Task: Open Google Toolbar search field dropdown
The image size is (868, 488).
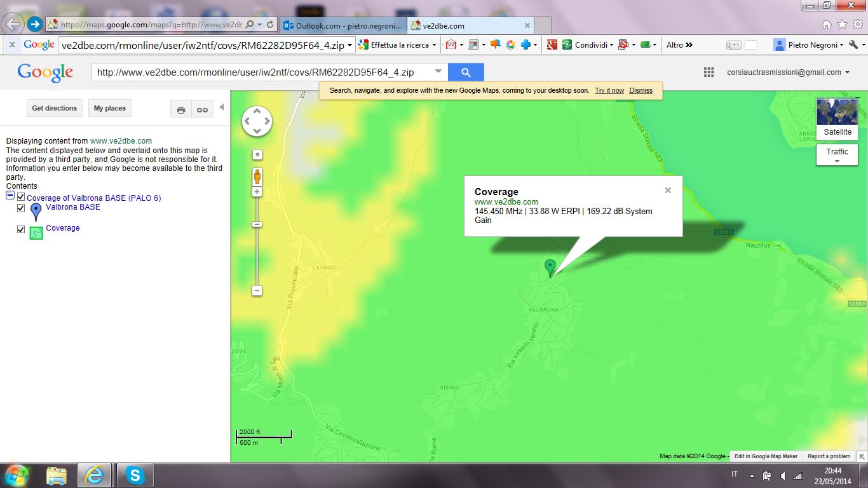Action: [350, 45]
